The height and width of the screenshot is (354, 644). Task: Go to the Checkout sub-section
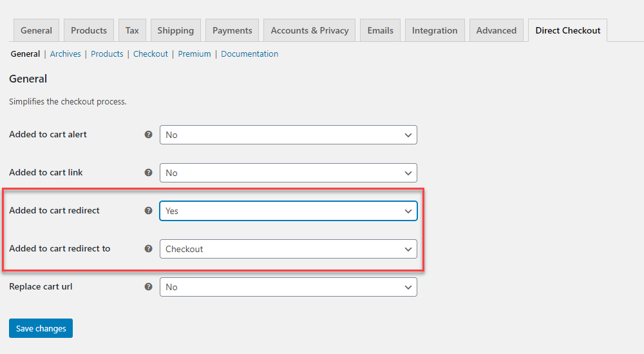tap(150, 54)
